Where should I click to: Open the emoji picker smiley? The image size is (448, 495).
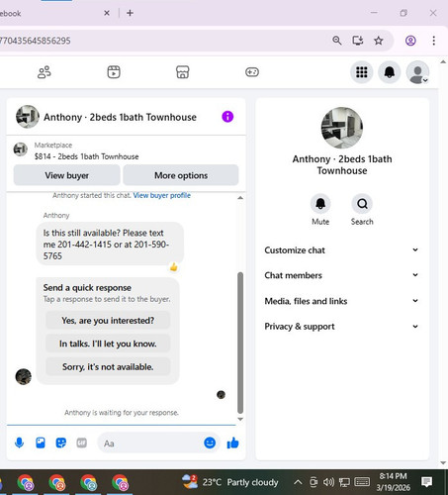pyautogui.click(x=210, y=443)
